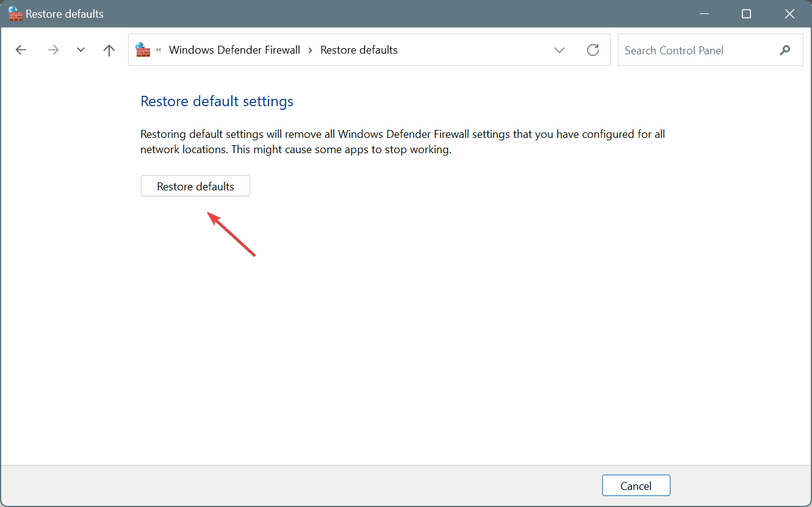
Task: Click the firewall icon in the address bar
Action: coord(143,50)
